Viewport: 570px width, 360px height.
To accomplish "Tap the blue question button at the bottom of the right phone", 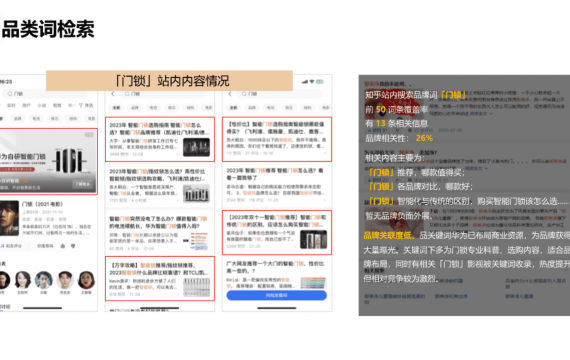I will [x=276, y=295].
